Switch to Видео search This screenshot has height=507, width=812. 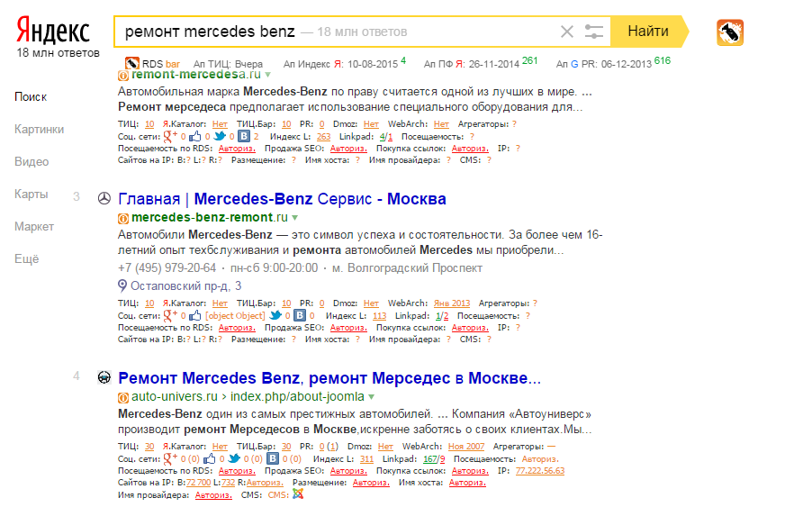coord(32,161)
